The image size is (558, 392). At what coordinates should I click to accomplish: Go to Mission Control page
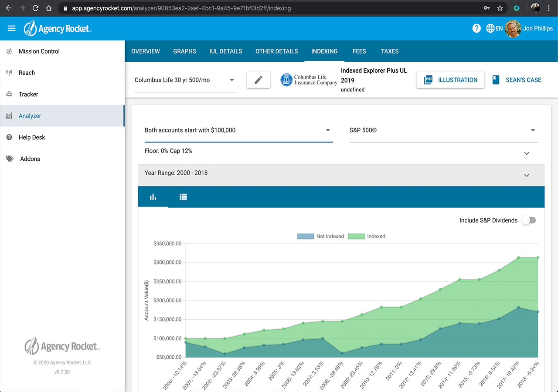[62, 51]
